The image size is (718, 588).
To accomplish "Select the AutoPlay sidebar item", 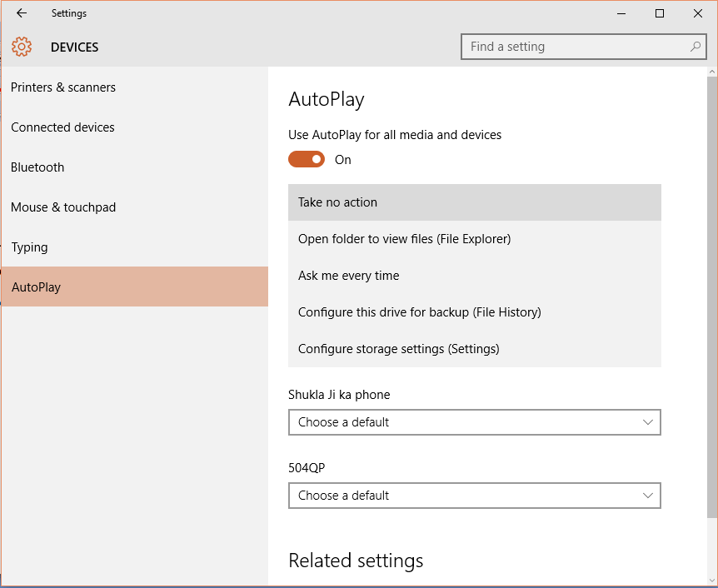I will coord(36,287).
